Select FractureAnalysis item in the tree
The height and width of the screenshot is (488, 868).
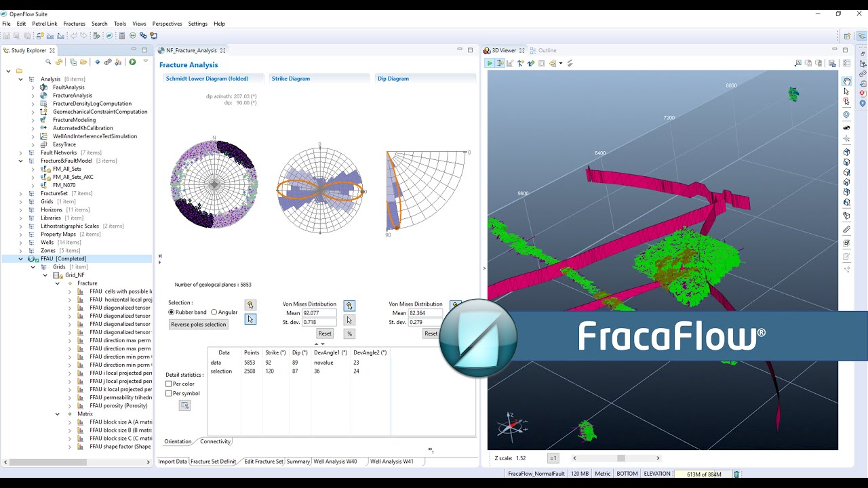[73, 96]
